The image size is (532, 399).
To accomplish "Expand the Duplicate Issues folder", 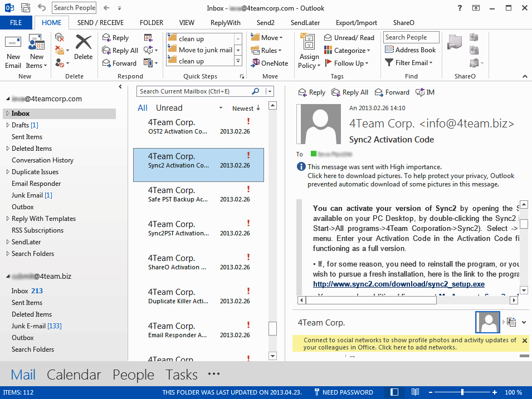I will pyautogui.click(x=8, y=172).
